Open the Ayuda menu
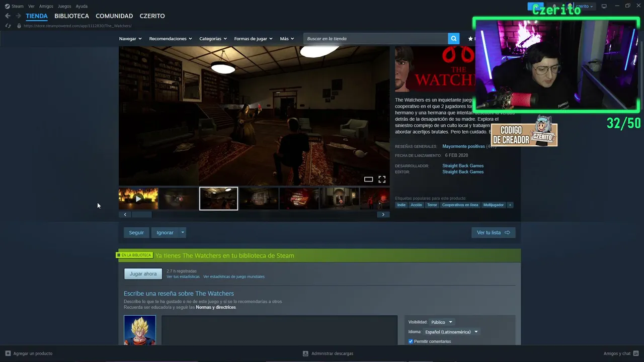The height and width of the screenshot is (362, 644). pos(82,6)
